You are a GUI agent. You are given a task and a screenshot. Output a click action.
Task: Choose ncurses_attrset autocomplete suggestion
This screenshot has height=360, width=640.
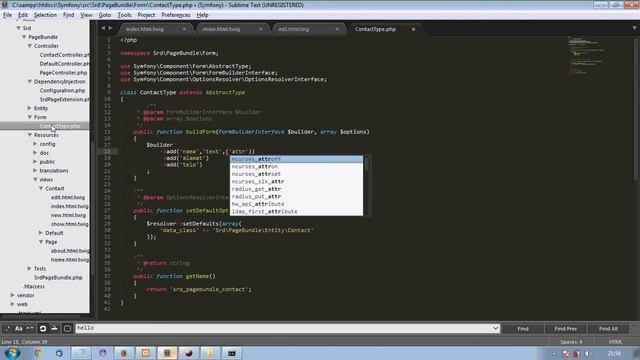tap(296, 174)
